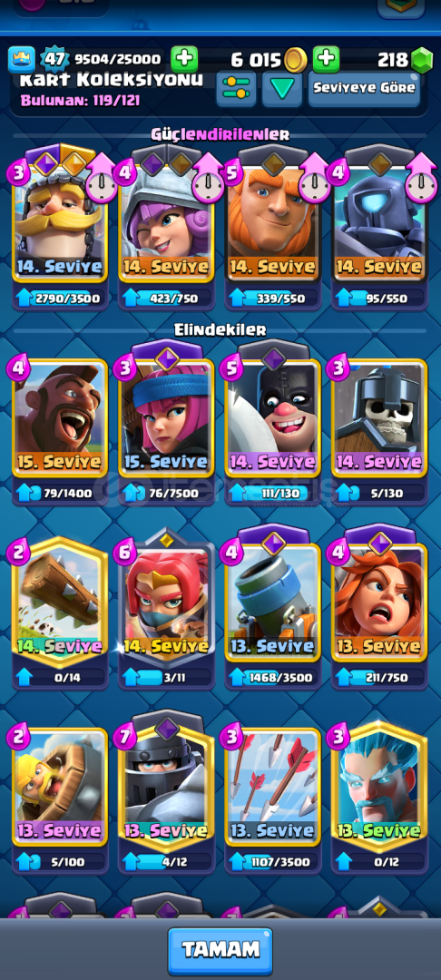The image size is (441, 980).
Task: Tap the green plus next to gold coins
Action: [326, 59]
